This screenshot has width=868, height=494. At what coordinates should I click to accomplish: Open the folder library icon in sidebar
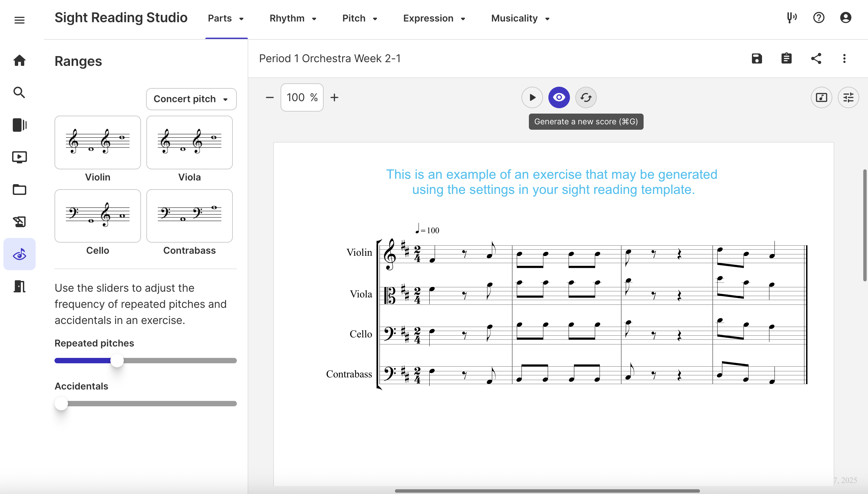coord(20,190)
